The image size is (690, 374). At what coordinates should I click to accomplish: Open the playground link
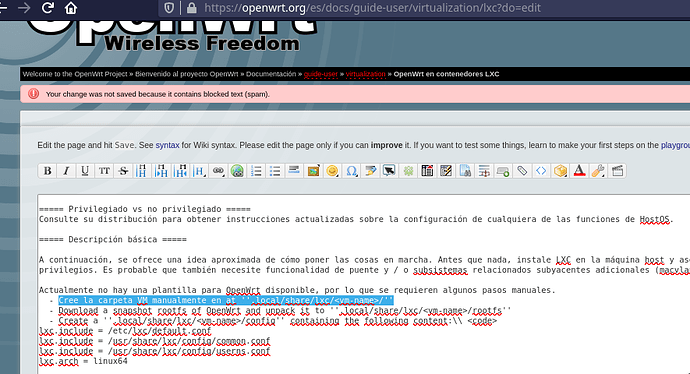point(675,145)
